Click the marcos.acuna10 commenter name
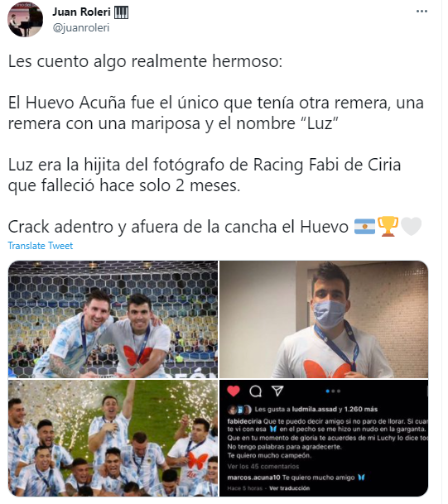The width and height of the screenshot is (448, 504). 253,478
